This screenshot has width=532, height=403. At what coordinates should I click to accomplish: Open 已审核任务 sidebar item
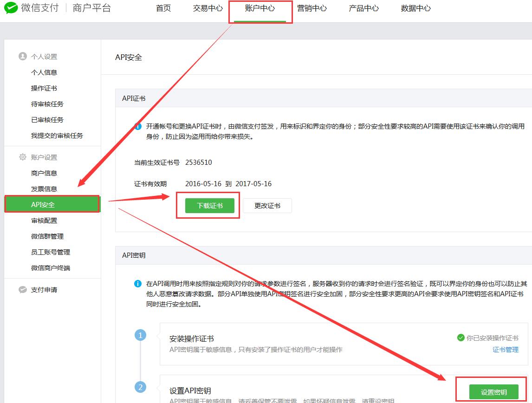click(x=47, y=120)
